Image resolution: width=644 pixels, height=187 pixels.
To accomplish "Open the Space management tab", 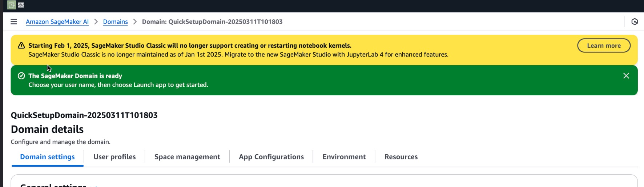I will point(187,157).
